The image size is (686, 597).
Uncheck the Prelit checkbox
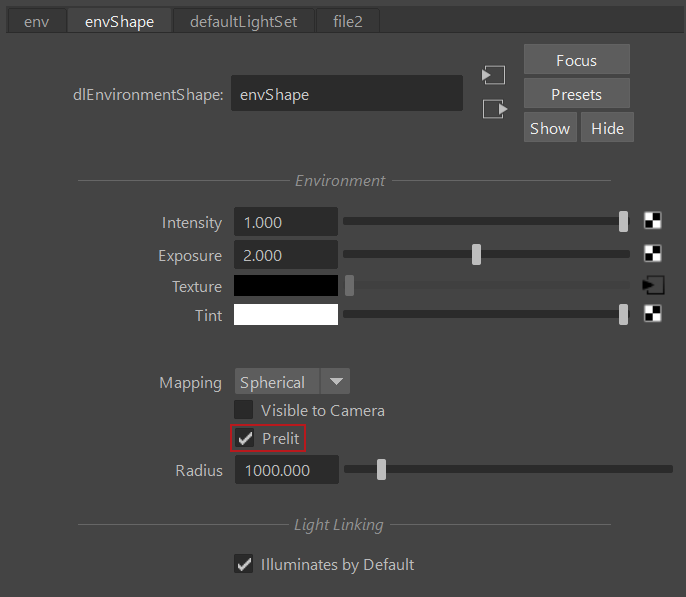coord(245,439)
